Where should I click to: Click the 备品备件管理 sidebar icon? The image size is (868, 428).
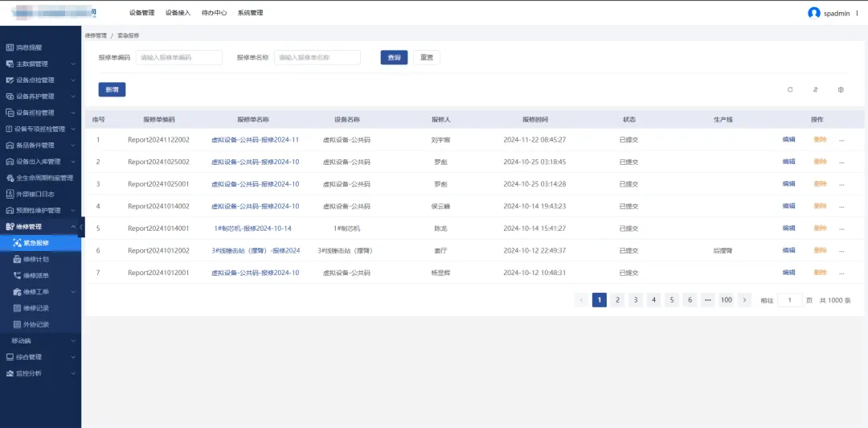[10, 146]
